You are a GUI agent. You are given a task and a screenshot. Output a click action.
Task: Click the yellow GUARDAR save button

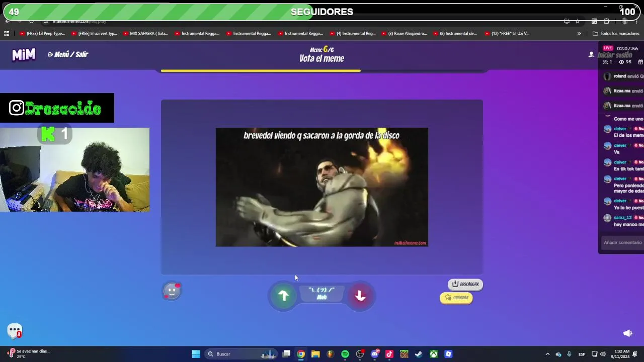pos(456,298)
